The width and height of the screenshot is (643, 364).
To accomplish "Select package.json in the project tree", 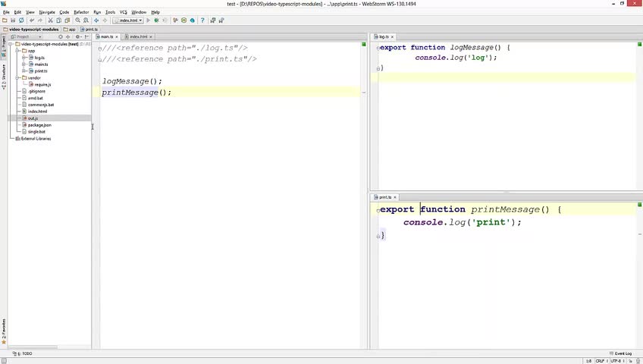I will (39, 125).
